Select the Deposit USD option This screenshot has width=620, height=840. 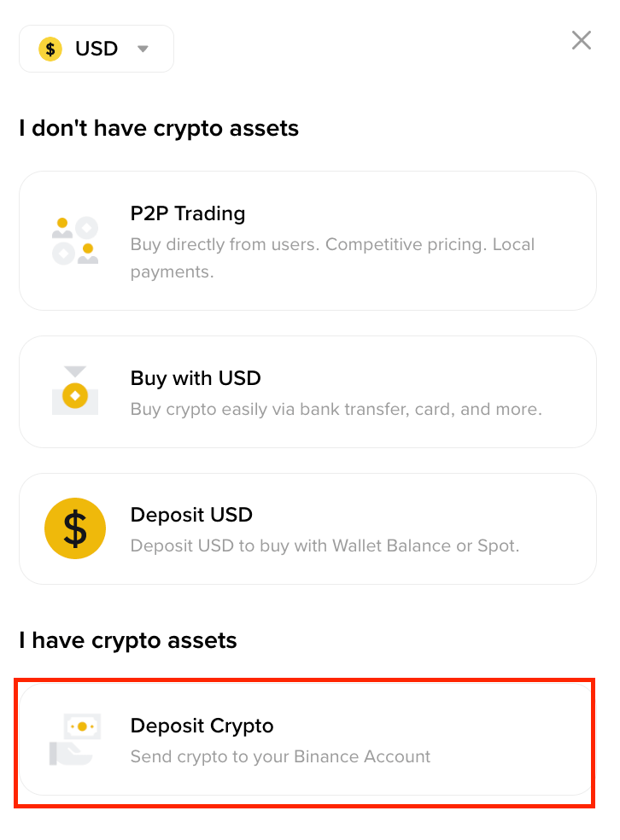[307, 528]
